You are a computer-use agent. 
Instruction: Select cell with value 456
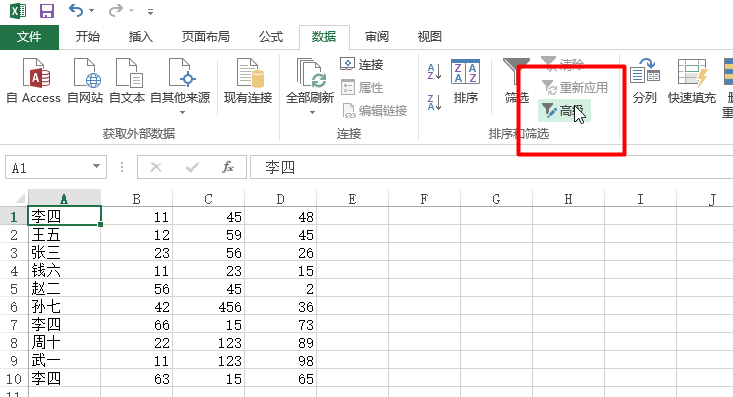click(208, 306)
